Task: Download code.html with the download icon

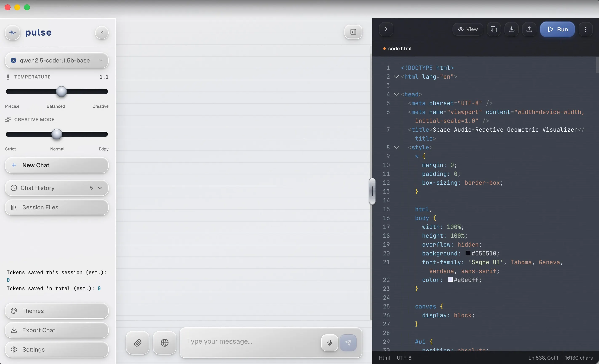Action: [x=511, y=29]
